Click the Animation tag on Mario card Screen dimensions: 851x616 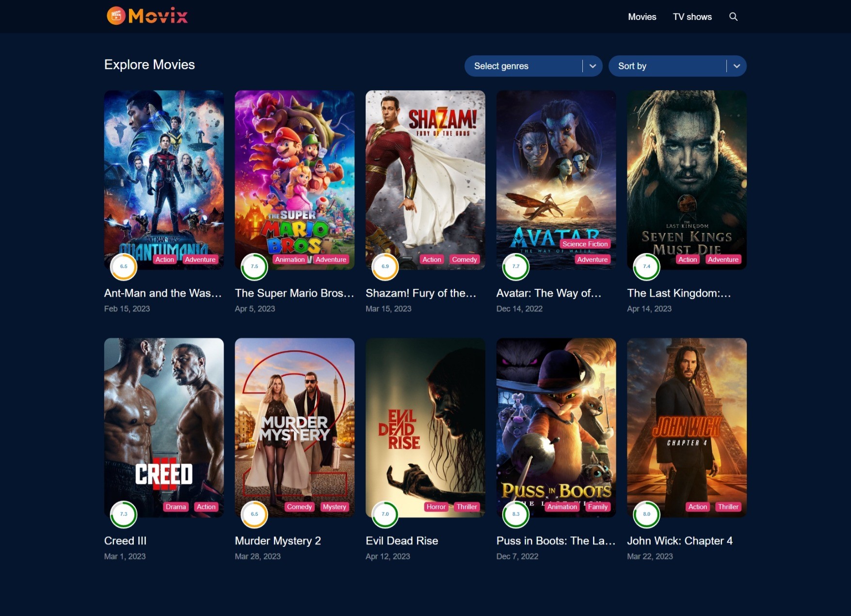pyautogui.click(x=290, y=260)
